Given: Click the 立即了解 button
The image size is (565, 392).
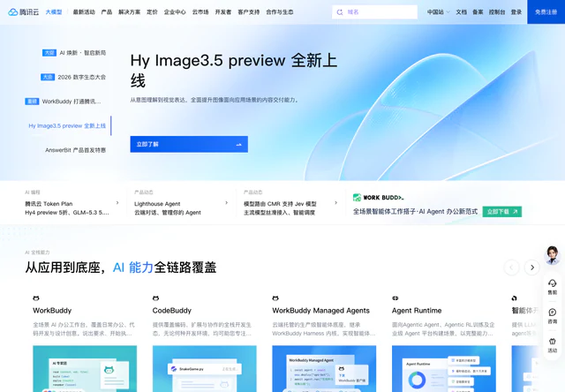Looking at the screenshot, I should [189, 144].
